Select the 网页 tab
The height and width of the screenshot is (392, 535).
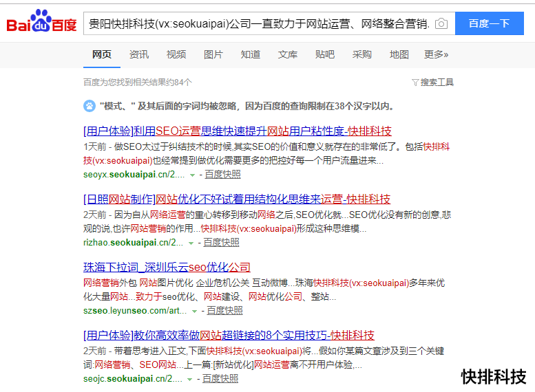click(x=102, y=54)
